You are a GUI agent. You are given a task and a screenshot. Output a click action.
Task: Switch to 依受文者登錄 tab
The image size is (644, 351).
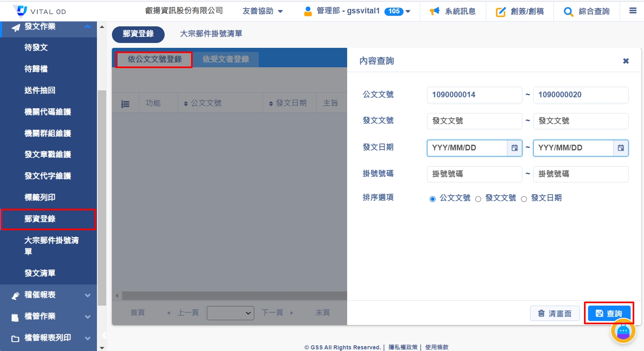click(225, 59)
